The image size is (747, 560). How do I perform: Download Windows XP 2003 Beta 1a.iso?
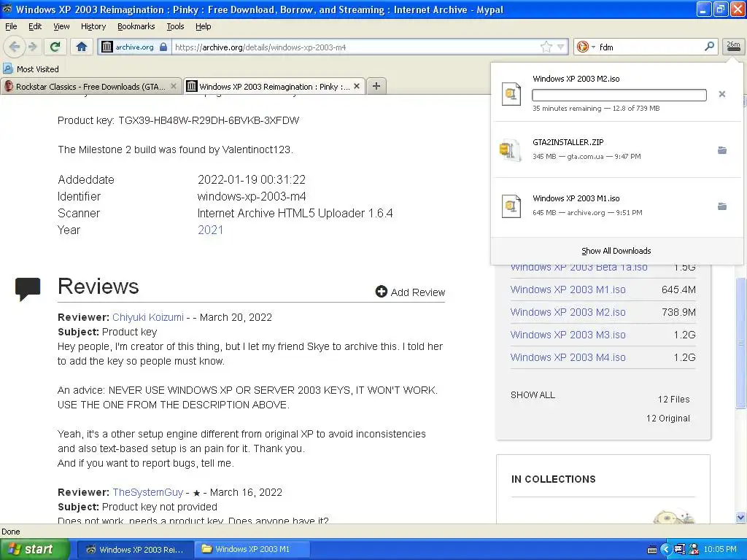(x=578, y=268)
